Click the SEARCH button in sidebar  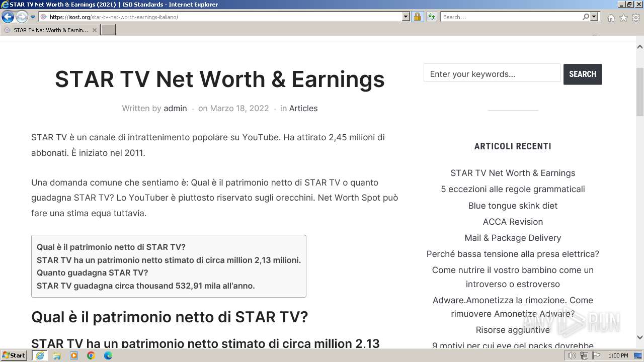(583, 74)
